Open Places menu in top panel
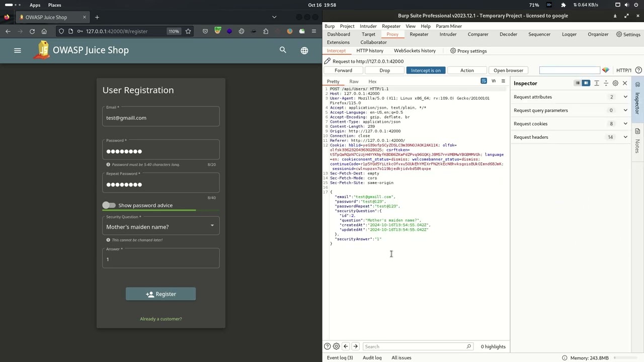 (55, 5)
